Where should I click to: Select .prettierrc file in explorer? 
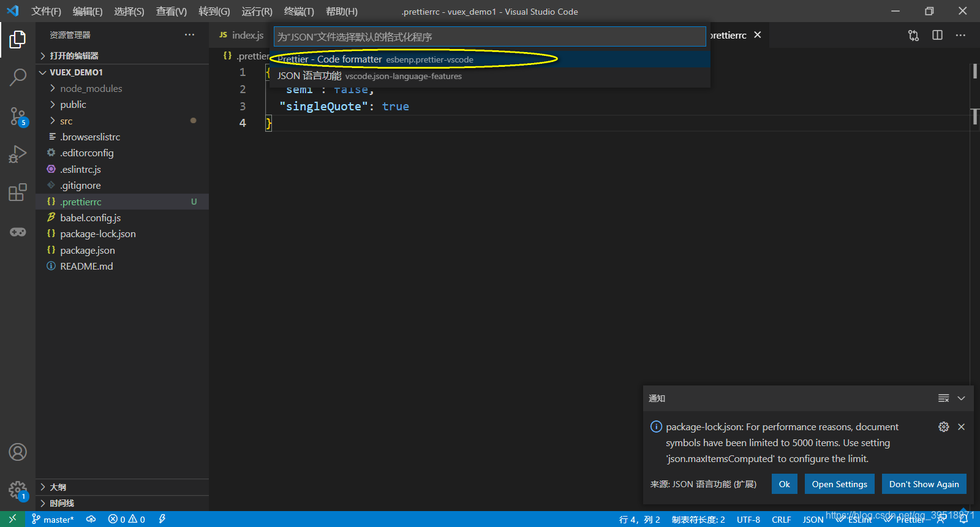click(x=123, y=202)
